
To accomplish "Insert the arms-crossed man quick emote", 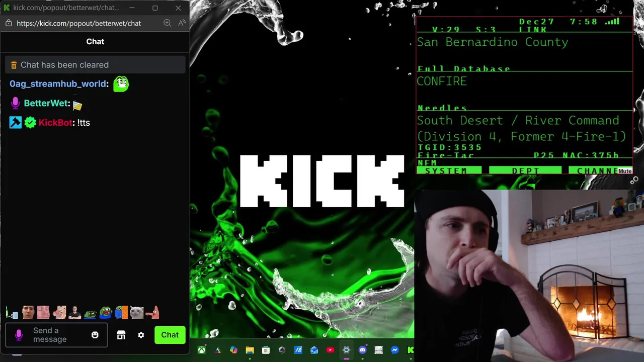I will click(x=74, y=313).
